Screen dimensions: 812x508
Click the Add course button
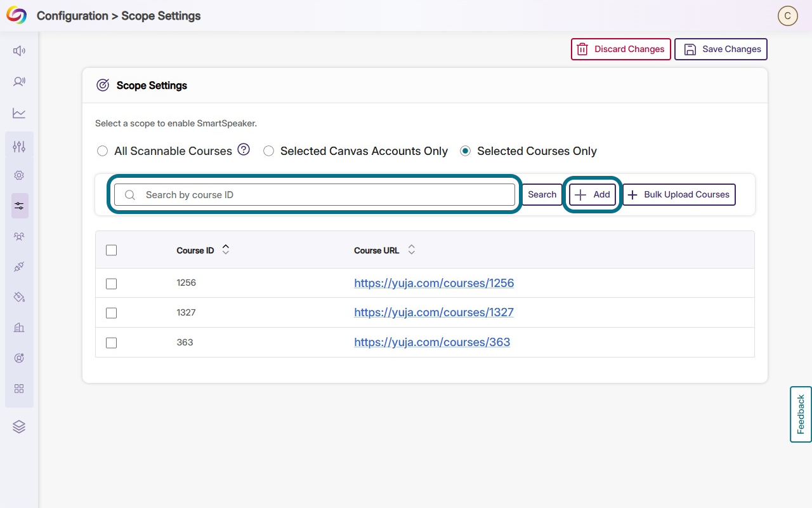tap(593, 194)
